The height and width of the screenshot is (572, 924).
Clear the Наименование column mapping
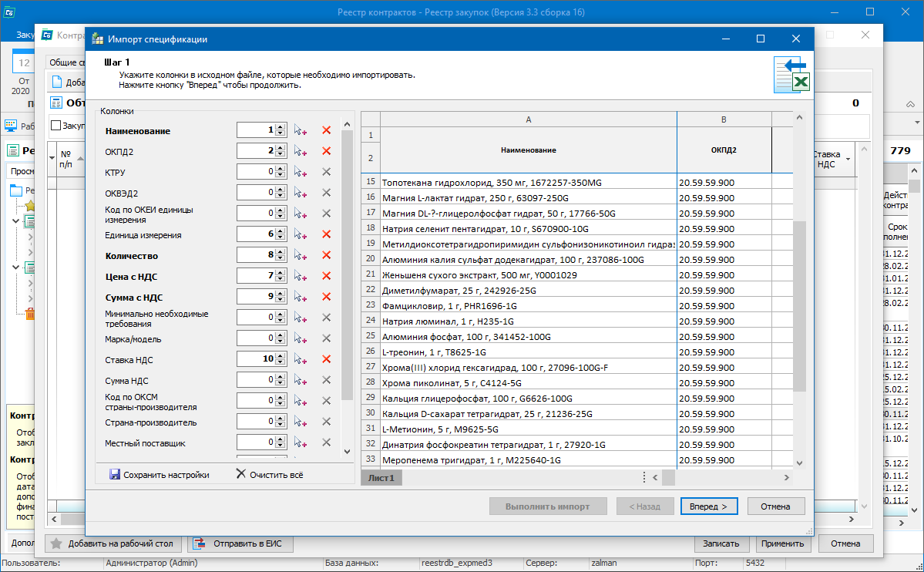coord(327,130)
